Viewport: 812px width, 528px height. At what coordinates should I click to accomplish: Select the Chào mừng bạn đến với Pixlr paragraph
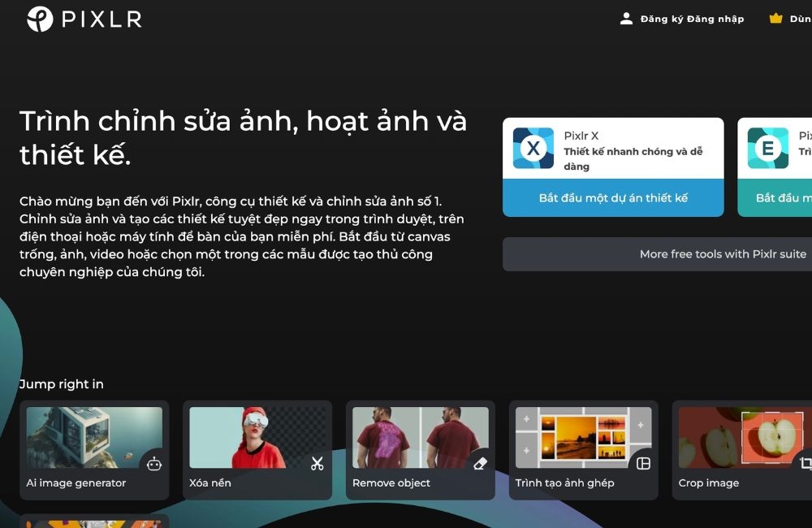(242, 236)
